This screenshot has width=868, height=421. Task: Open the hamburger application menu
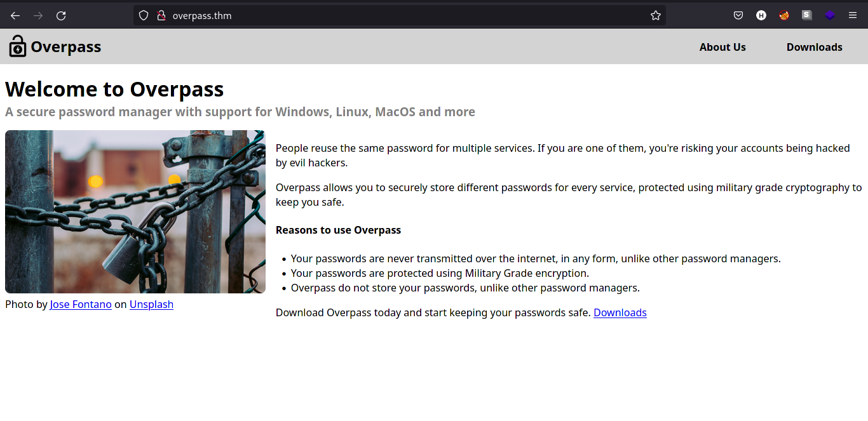click(852, 15)
